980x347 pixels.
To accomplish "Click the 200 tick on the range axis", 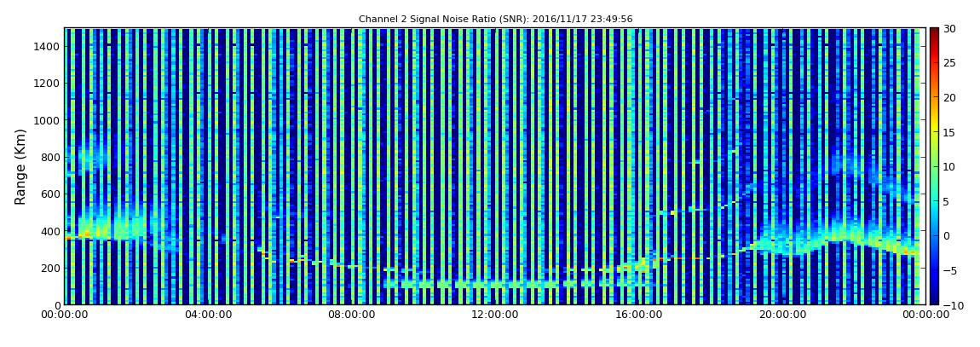I will (50, 268).
